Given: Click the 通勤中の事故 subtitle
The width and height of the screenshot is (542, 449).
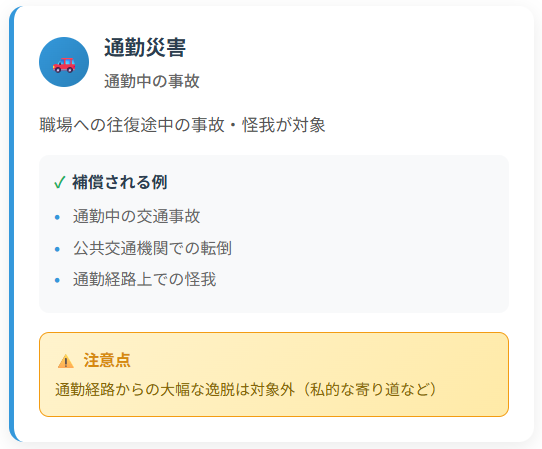Looking at the screenshot, I should coord(152,82).
